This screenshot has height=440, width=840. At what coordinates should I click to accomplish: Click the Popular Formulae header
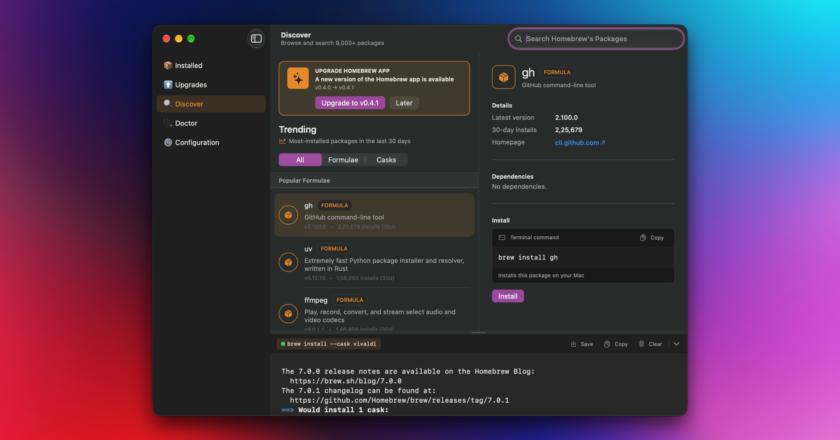(x=304, y=181)
